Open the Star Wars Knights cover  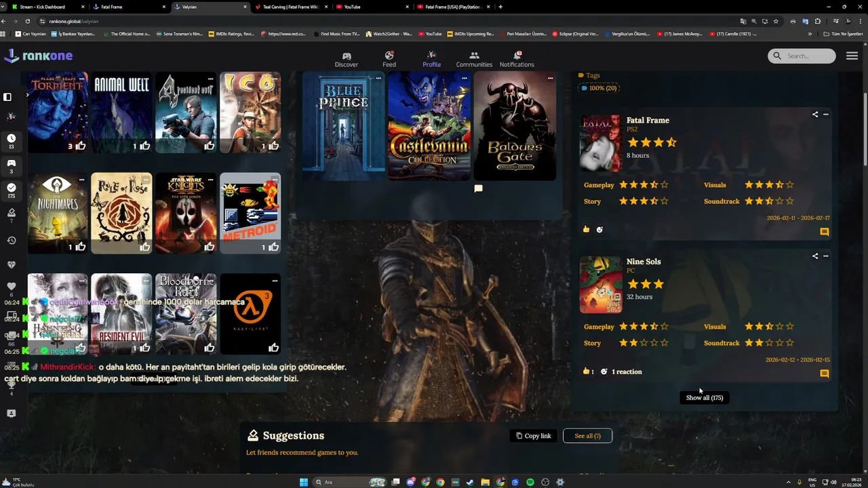point(186,213)
